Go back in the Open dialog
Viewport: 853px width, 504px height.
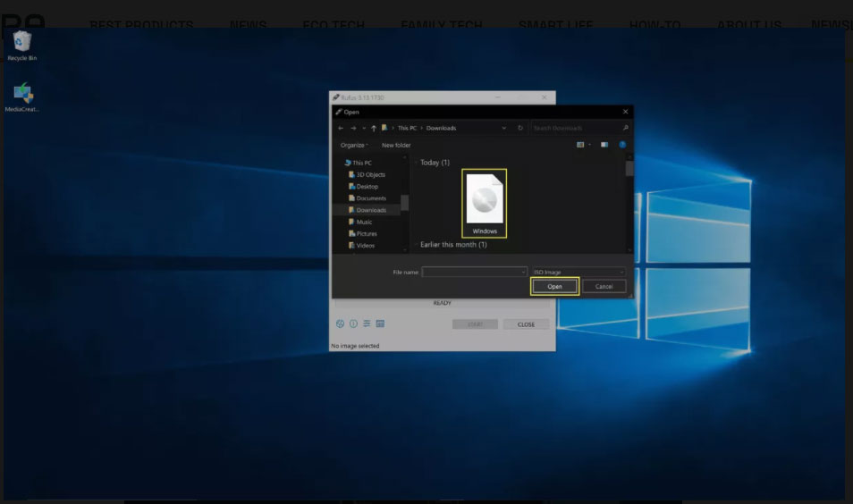tap(341, 129)
